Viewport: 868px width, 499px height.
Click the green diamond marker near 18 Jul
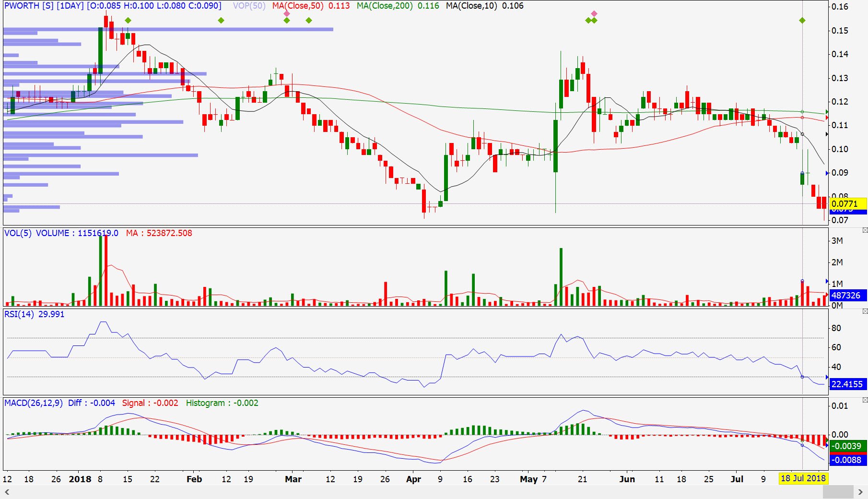click(x=802, y=21)
